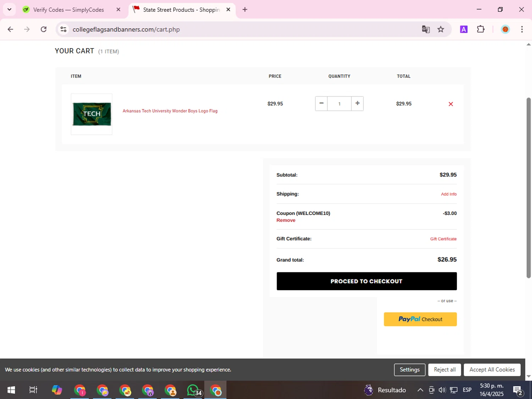Click the scroll down arrow
Image resolution: width=532 pixels, height=399 pixels.
point(528,376)
